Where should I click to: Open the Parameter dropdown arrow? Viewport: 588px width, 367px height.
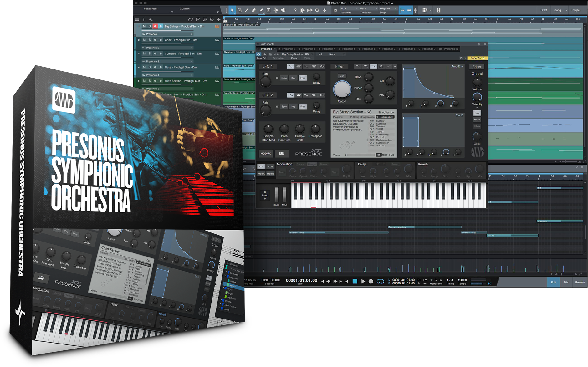pyautogui.click(x=172, y=12)
